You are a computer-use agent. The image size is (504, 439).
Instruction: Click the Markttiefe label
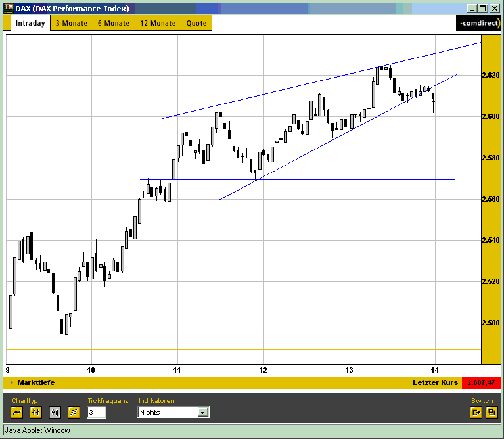[35, 382]
